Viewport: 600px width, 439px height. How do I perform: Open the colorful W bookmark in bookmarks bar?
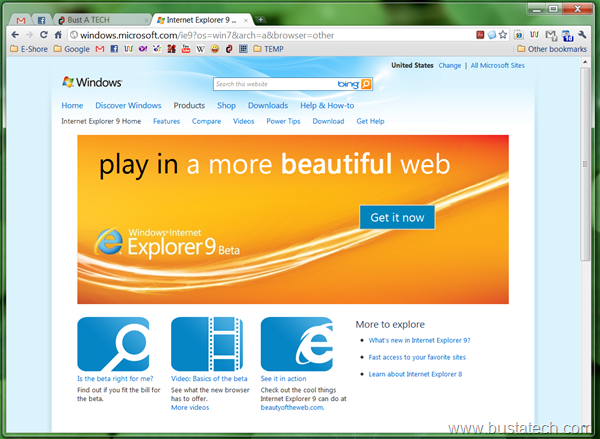pos(129,49)
